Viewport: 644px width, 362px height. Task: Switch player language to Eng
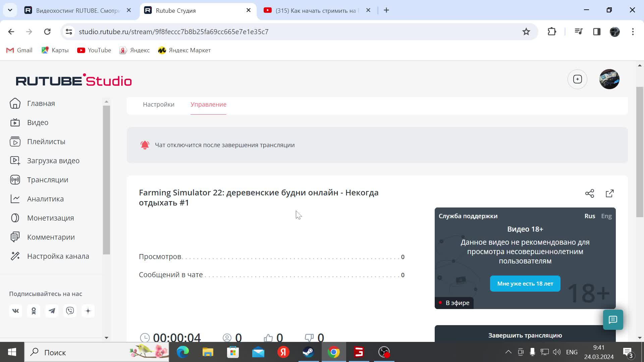tap(606, 216)
